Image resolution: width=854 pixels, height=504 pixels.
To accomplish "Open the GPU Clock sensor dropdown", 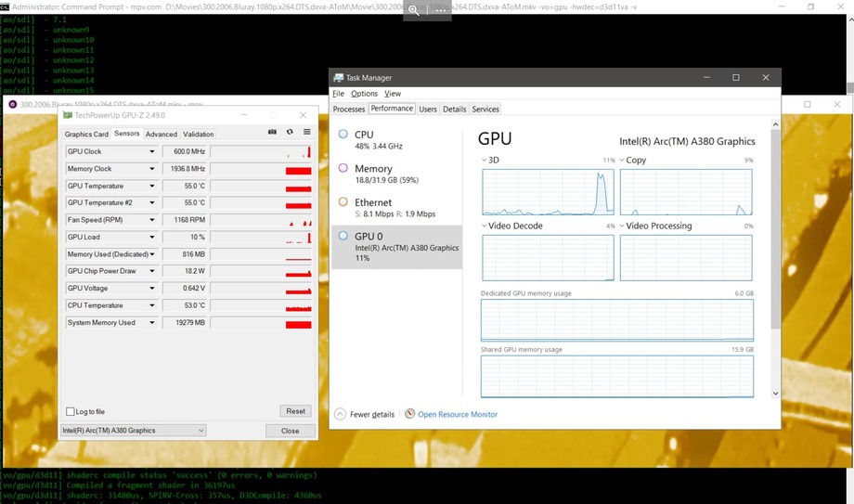I will coord(152,151).
